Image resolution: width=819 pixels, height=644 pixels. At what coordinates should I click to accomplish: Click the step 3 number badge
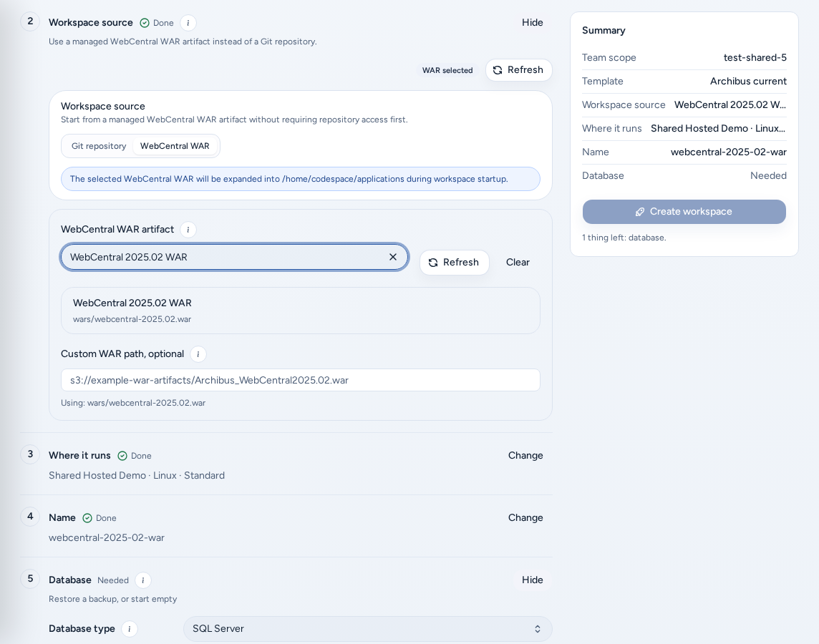coord(30,454)
